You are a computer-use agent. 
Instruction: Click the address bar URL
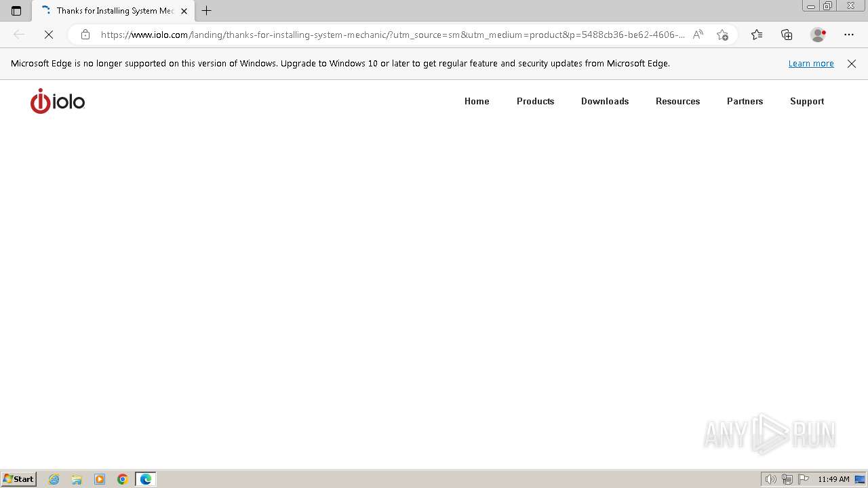393,35
